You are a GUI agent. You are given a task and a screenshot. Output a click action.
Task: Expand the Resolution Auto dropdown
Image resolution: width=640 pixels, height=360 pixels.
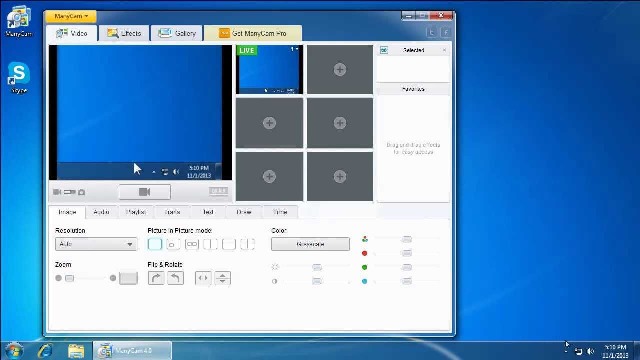tap(96, 244)
